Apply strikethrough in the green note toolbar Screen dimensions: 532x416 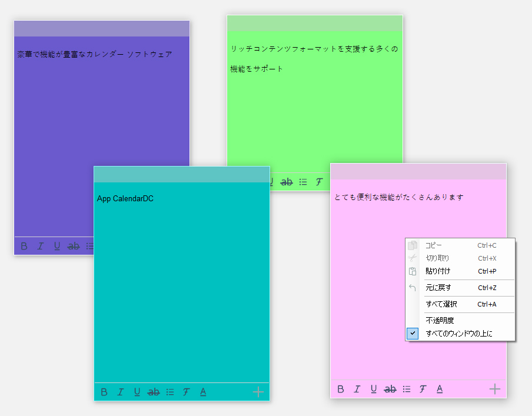point(287,182)
